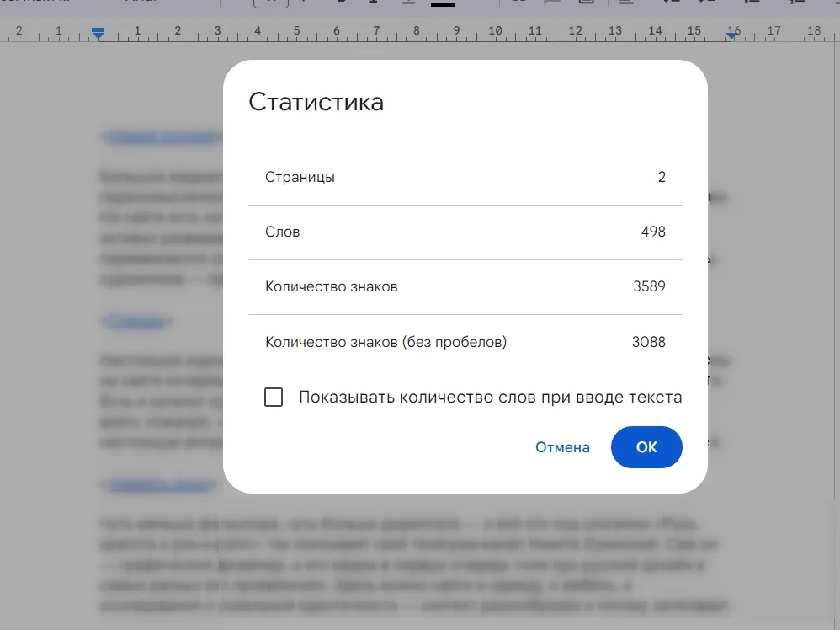Select the right indent marker on ruler
This screenshot has height=630, width=840.
[x=733, y=33]
